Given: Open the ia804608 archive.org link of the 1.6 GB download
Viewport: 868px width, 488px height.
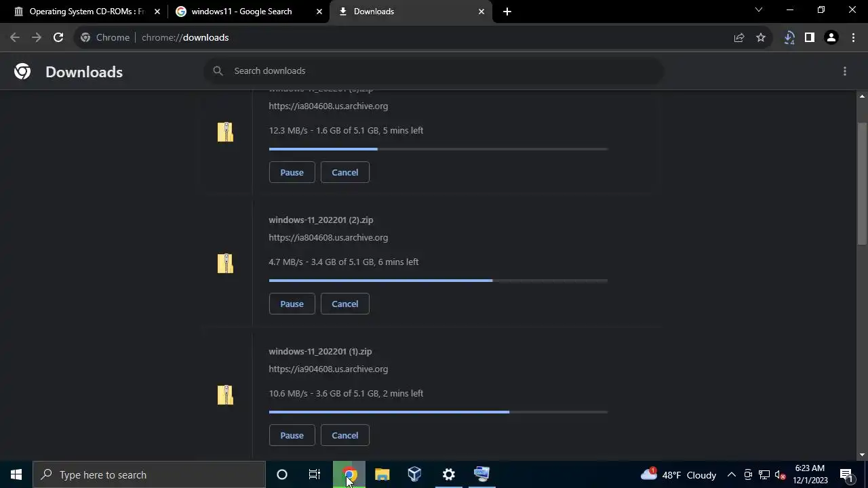Looking at the screenshot, I should (x=328, y=106).
